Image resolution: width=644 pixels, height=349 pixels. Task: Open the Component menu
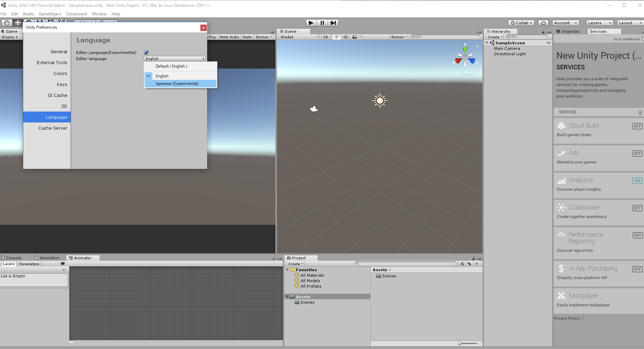76,14
